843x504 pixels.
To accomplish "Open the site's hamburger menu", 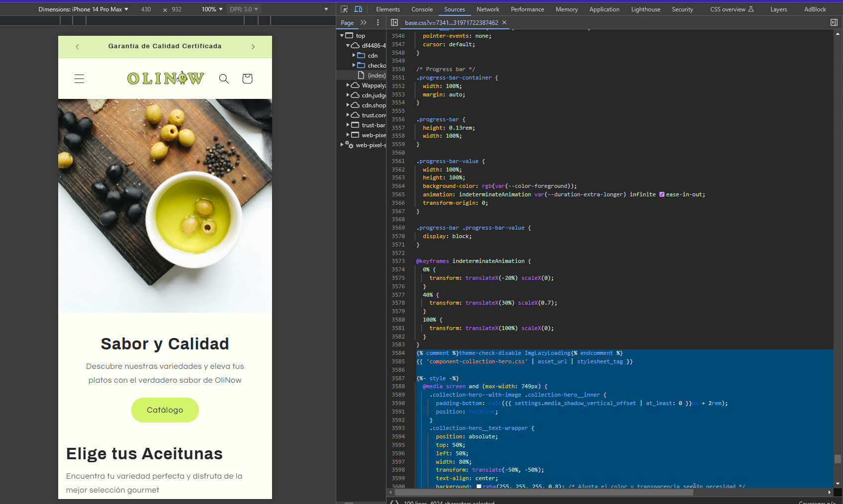I will [x=79, y=79].
